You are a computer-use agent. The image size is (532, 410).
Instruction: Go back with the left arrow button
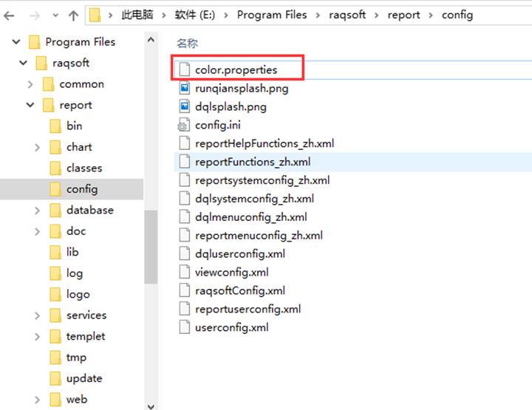point(9,16)
